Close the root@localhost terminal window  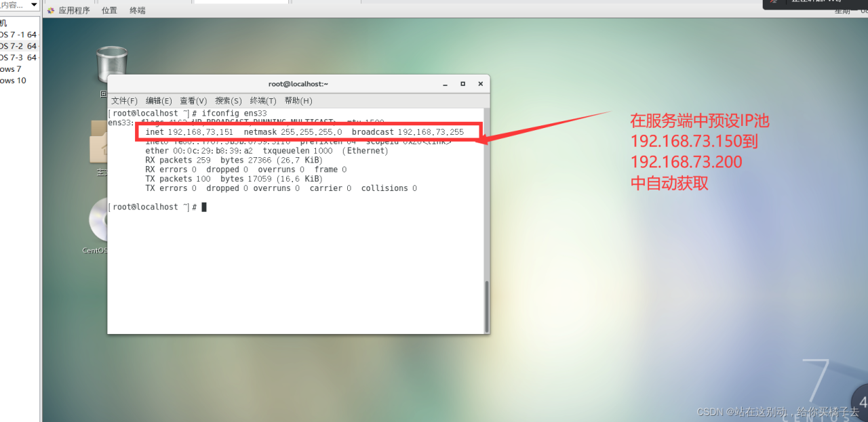click(x=480, y=84)
